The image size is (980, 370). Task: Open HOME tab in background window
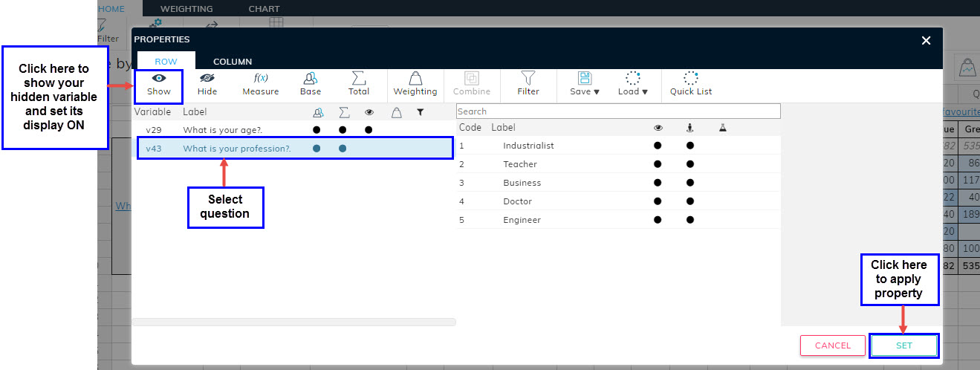click(x=111, y=9)
